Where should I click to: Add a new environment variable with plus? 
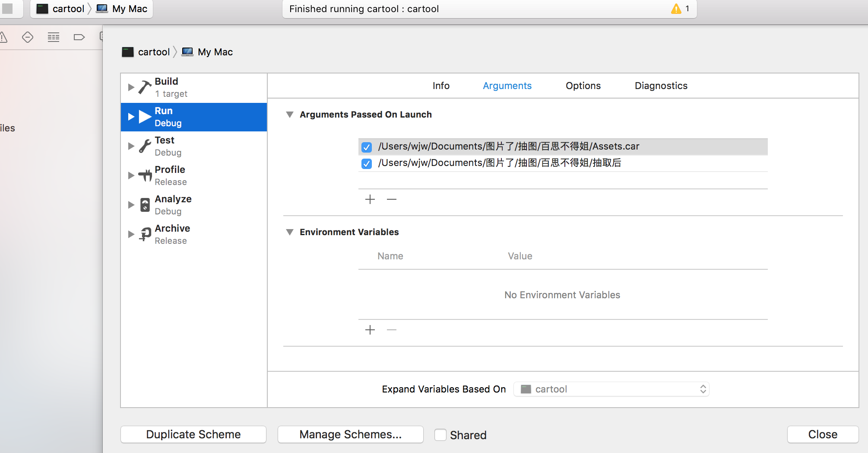pos(370,330)
